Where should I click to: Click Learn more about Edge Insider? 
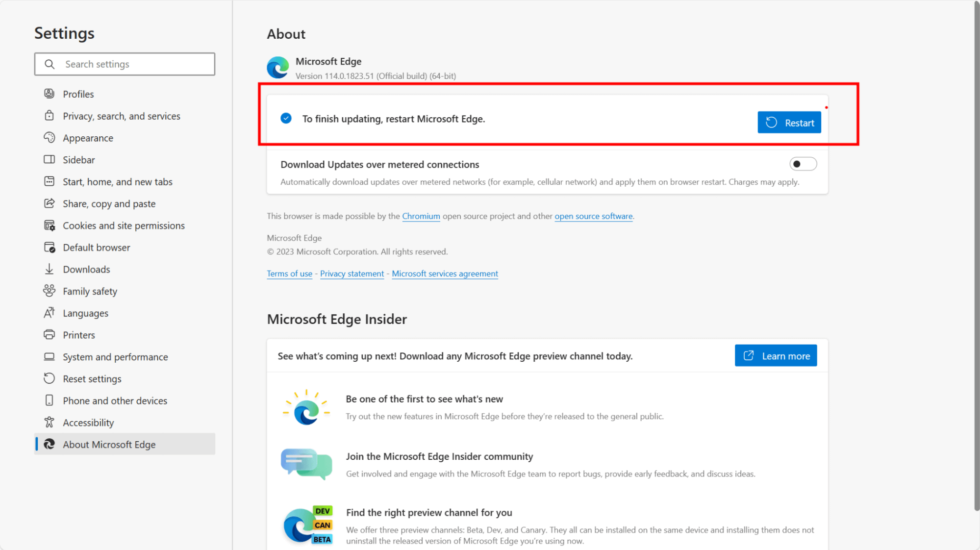[776, 355]
